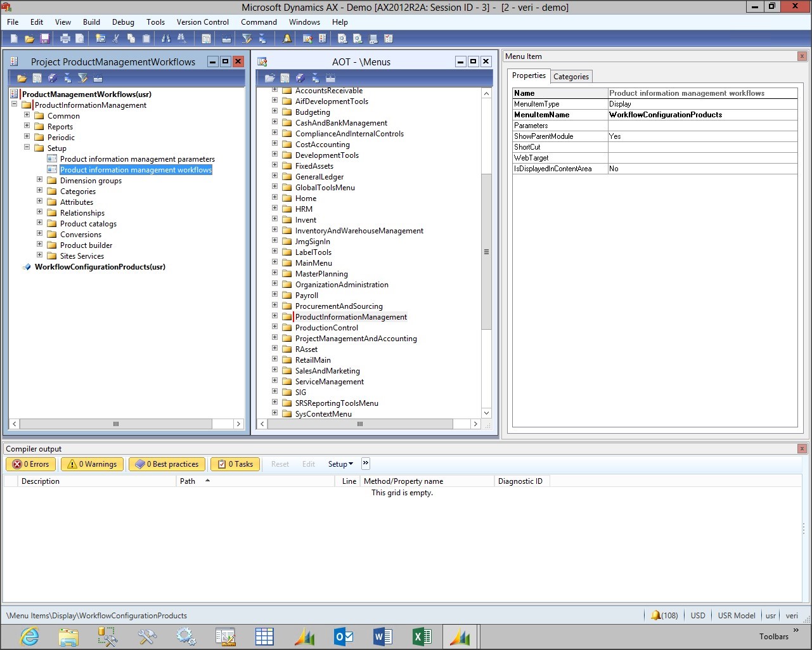This screenshot has width=812, height=650.
Task: Open the Tools menu
Action: (x=155, y=22)
